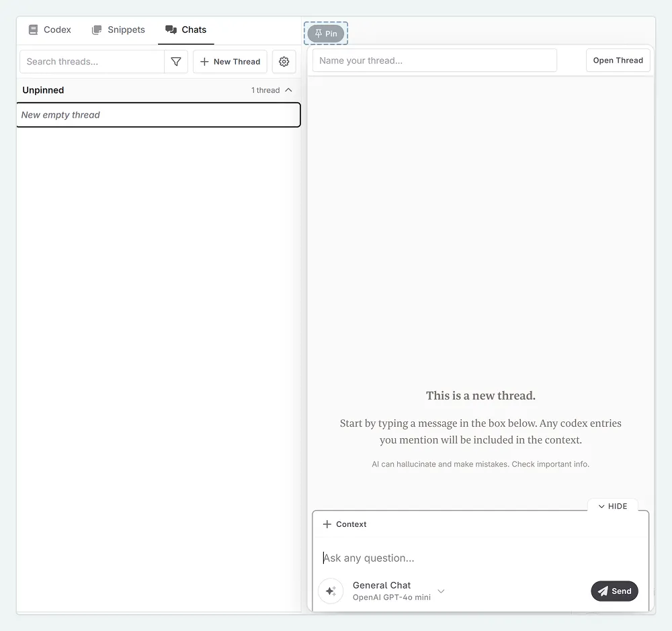This screenshot has height=631, width=672.
Task: Create a New Thread
Action: tap(229, 61)
